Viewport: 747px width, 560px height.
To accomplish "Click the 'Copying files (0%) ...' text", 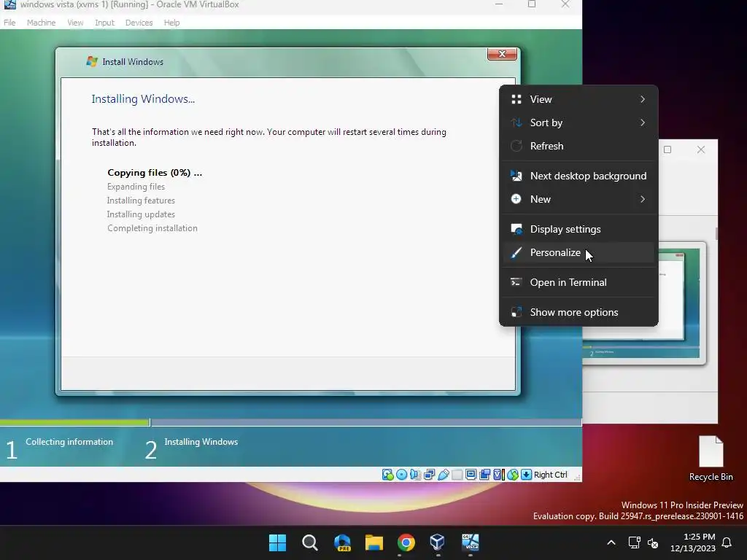I will click(155, 172).
